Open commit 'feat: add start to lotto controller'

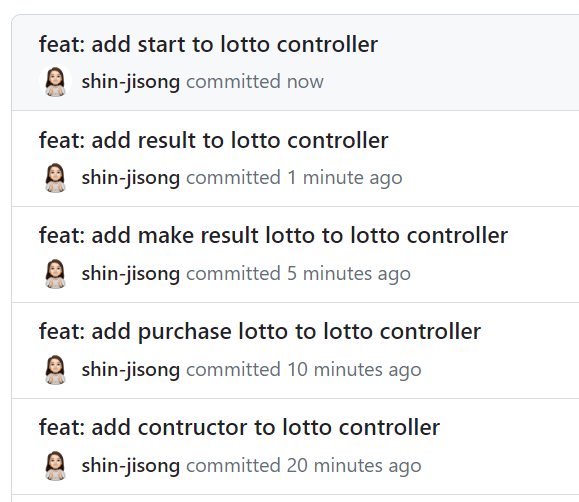coord(208,44)
